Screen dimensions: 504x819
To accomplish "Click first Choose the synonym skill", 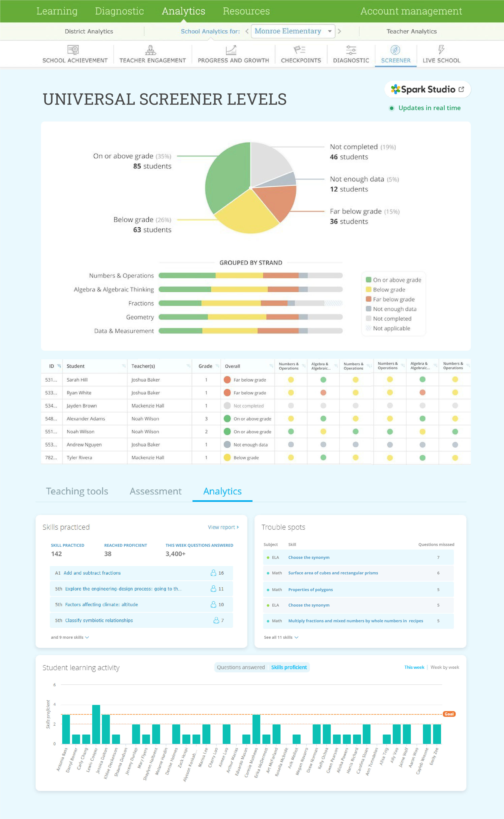I will [309, 557].
